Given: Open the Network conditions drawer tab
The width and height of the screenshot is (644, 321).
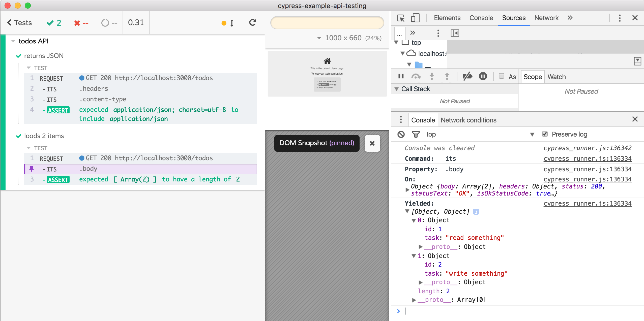Looking at the screenshot, I should 468,120.
